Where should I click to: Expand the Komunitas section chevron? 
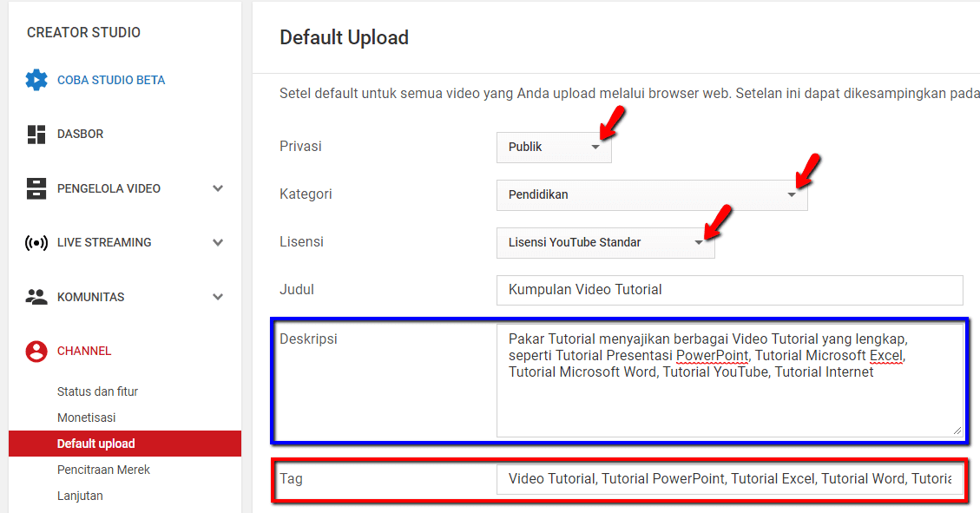point(218,297)
